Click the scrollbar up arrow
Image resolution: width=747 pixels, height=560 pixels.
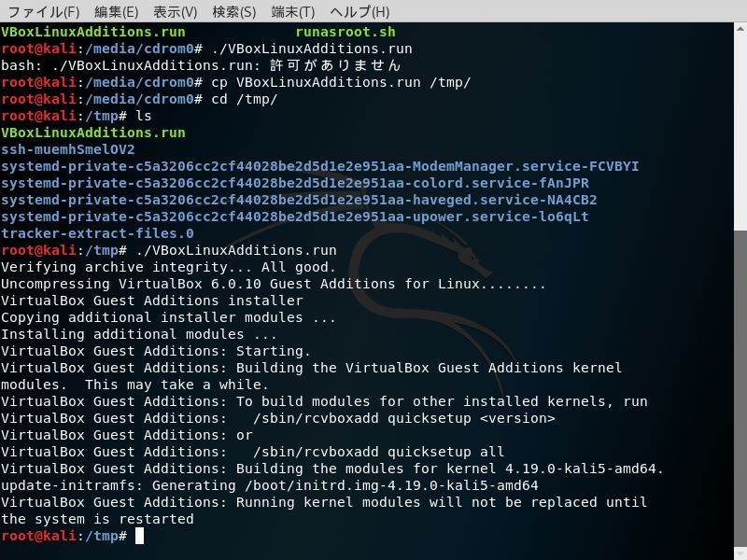[740, 29]
